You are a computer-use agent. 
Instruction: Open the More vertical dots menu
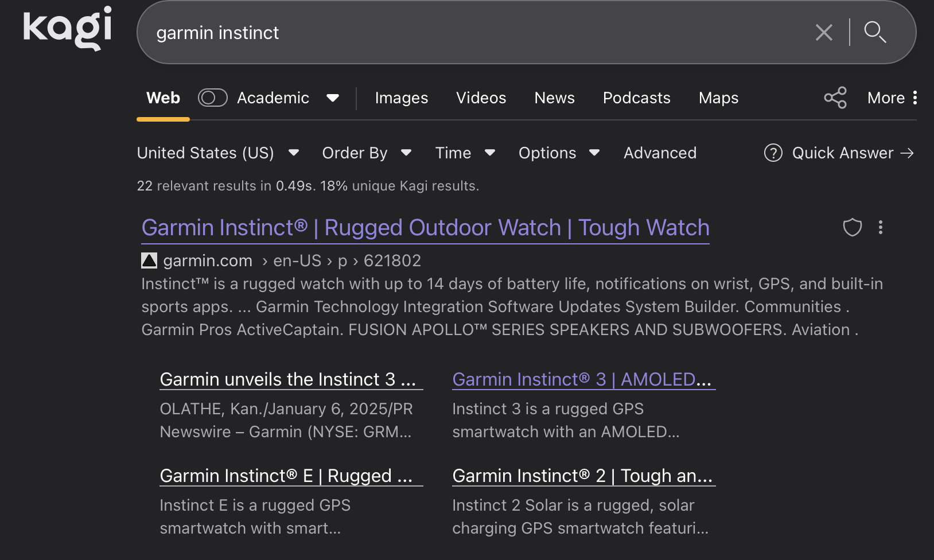tap(914, 98)
